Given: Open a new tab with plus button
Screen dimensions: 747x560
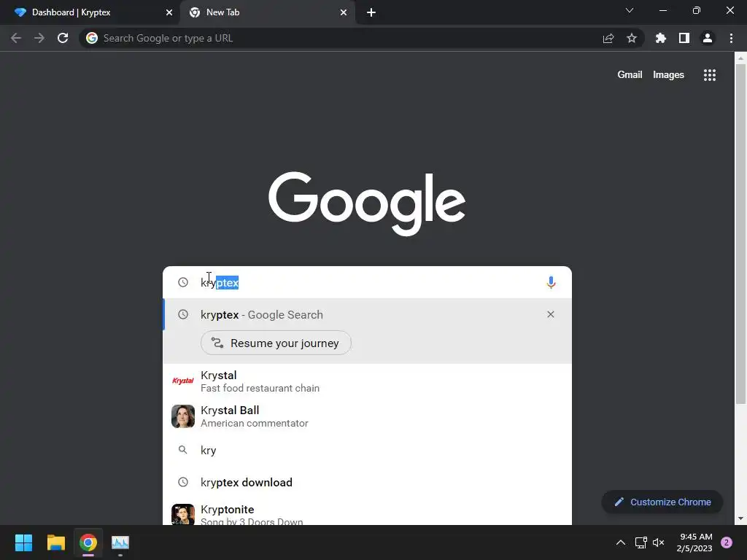Looking at the screenshot, I should pos(371,12).
